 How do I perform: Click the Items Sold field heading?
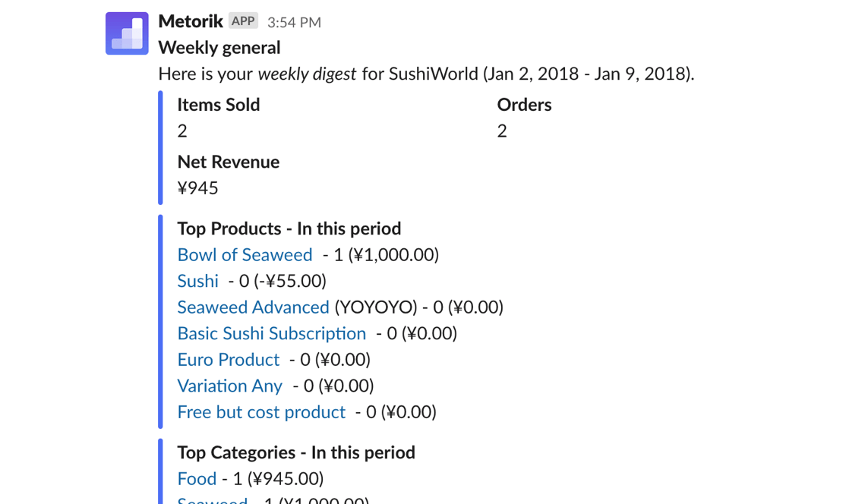tap(219, 105)
